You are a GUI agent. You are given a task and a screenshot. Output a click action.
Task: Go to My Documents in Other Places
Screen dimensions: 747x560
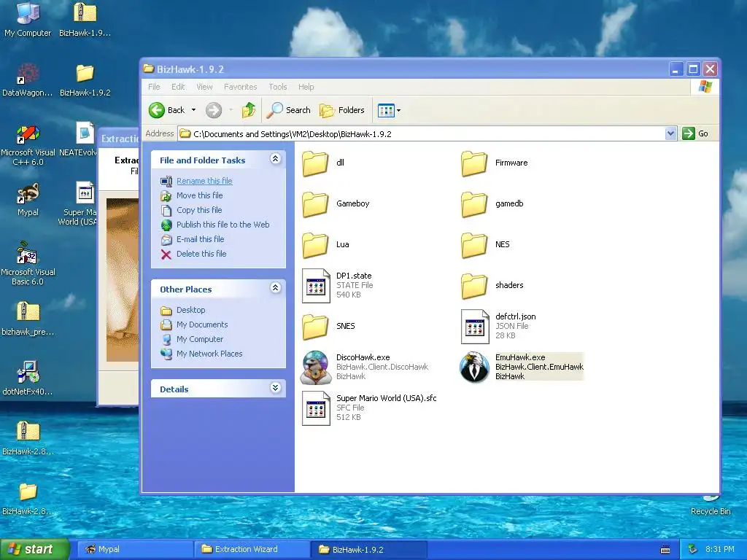[x=202, y=324]
